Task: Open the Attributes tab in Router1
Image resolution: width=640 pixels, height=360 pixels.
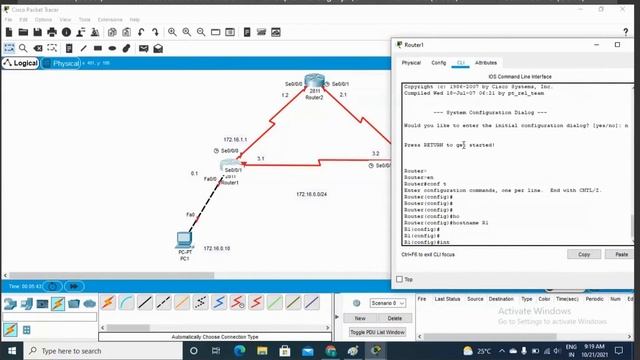Action: click(x=486, y=63)
